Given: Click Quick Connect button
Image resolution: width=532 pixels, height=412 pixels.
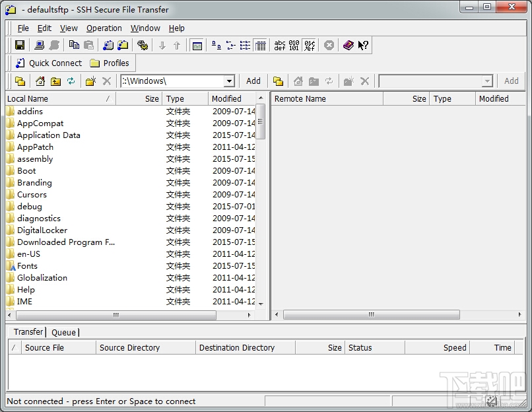Looking at the screenshot, I should 49,63.
